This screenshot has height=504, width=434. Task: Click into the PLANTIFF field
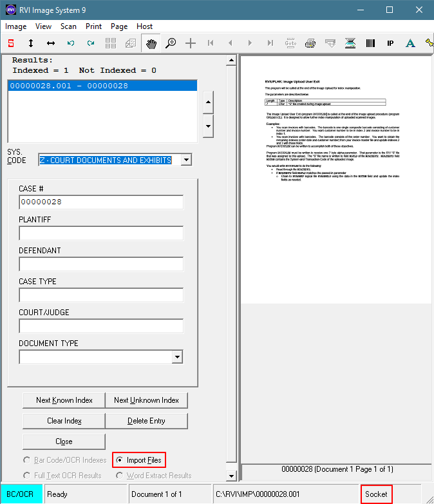pos(101,233)
